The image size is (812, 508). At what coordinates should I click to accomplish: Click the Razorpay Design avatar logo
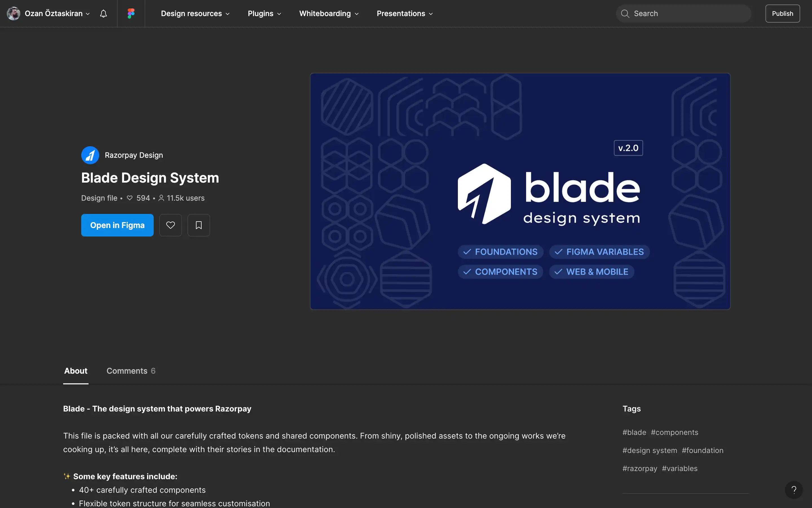tap(90, 155)
